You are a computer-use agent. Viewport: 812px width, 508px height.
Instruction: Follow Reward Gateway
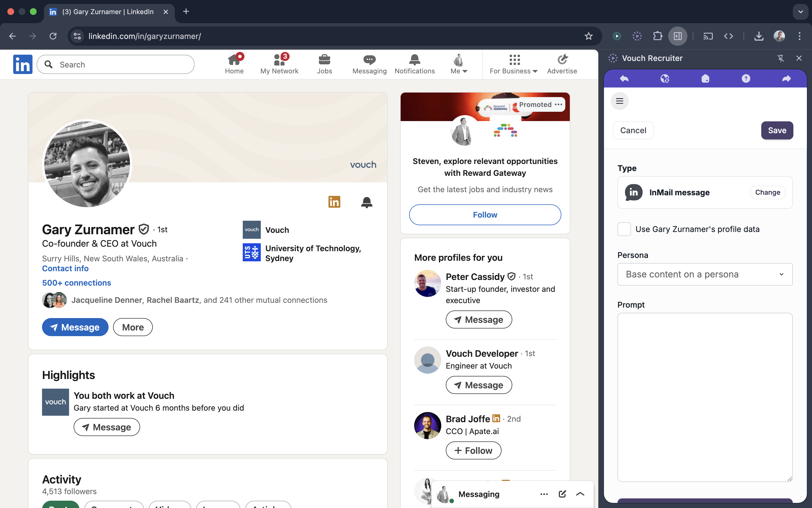(485, 215)
